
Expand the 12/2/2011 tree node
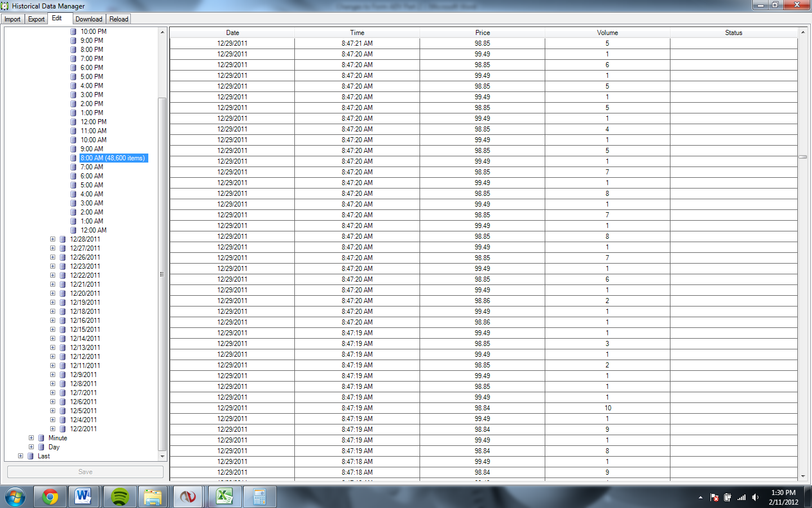52,429
